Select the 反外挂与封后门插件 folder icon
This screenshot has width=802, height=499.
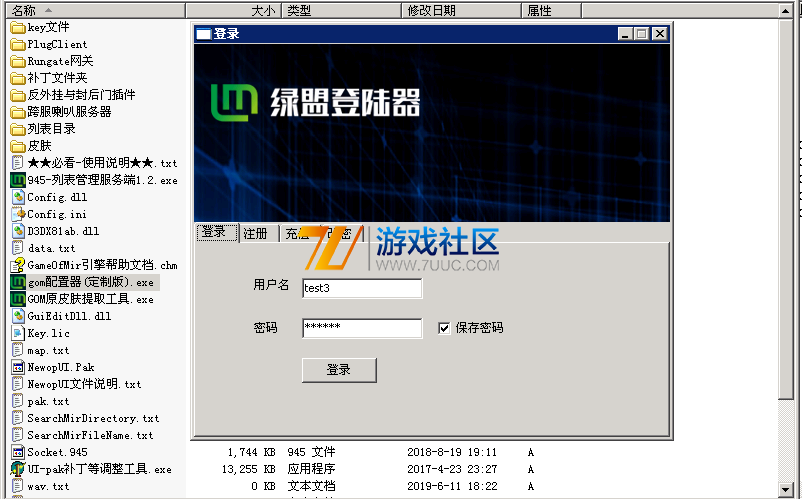click(x=18, y=95)
